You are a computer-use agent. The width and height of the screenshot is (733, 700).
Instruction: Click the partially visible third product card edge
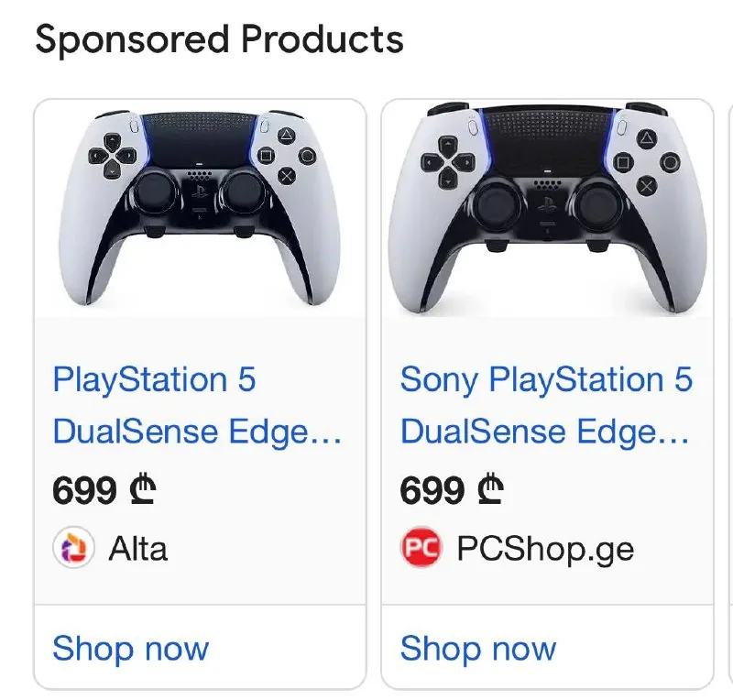[x=730, y=394]
